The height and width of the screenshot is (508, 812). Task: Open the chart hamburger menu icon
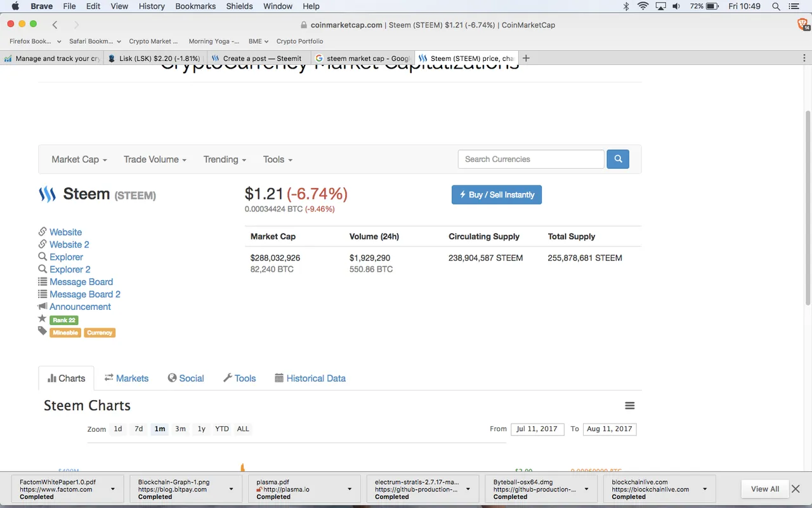point(629,406)
